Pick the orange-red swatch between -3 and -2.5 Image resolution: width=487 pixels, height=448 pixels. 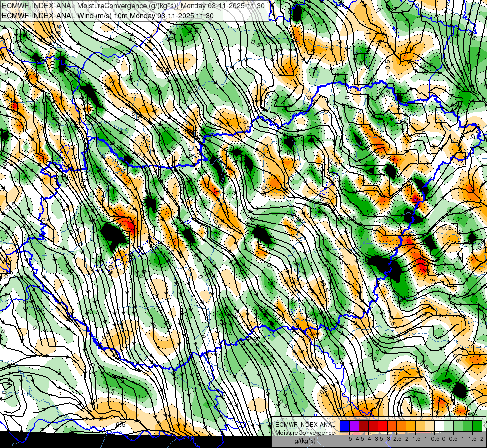point(392,426)
